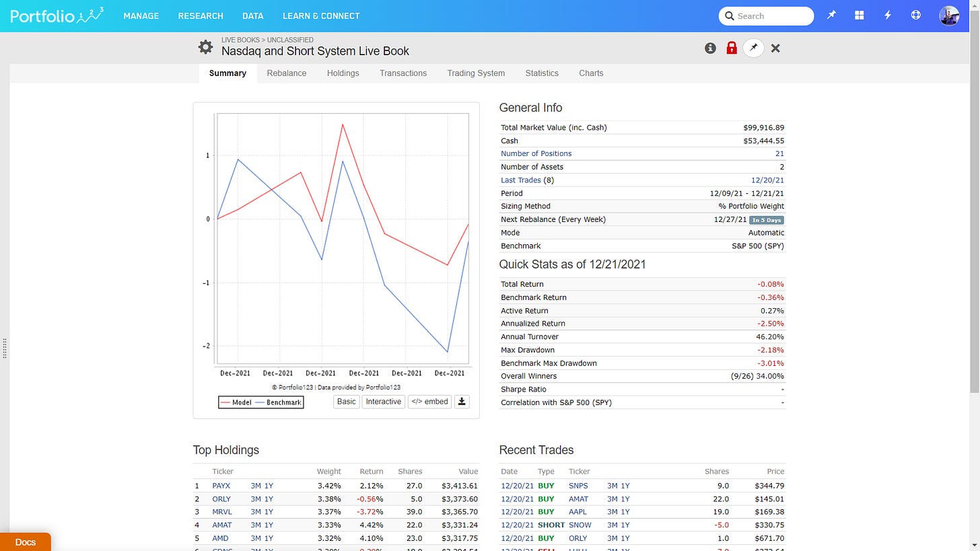Click the round pin button near title

(753, 48)
